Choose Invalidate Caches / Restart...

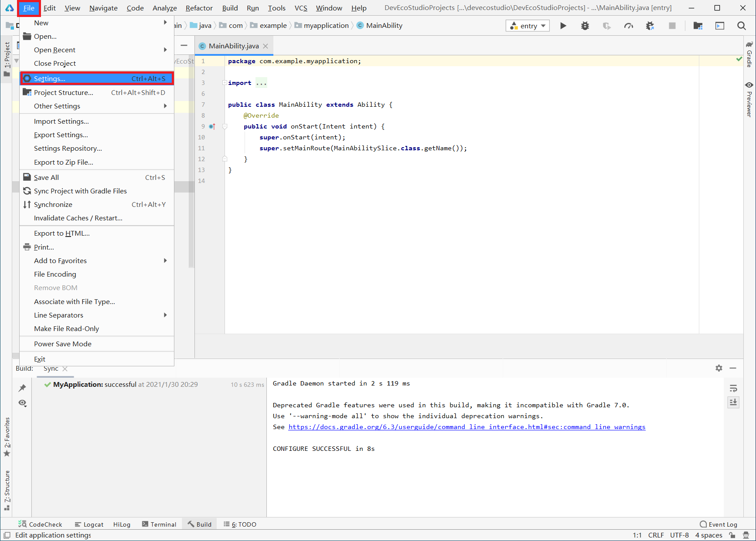(97, 218)
